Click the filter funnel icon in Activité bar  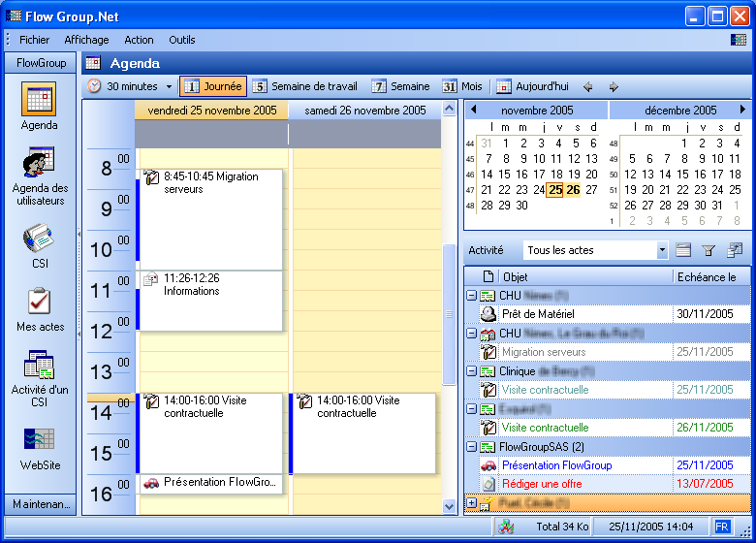point(709,250)
